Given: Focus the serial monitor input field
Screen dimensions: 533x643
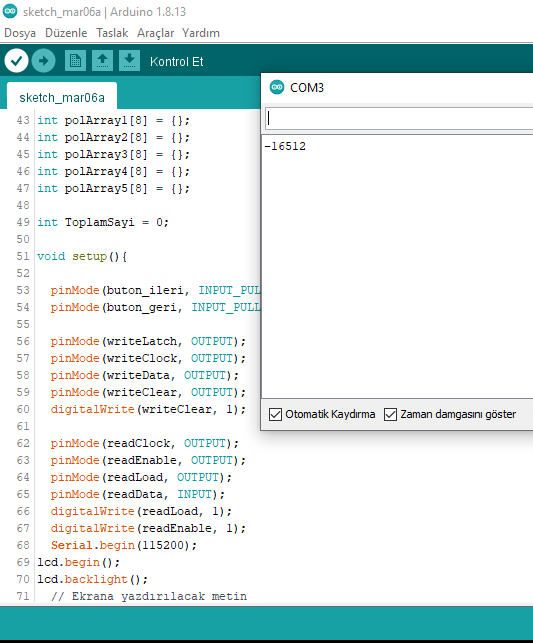Looking at the screenshot, I should pos(399,119).
